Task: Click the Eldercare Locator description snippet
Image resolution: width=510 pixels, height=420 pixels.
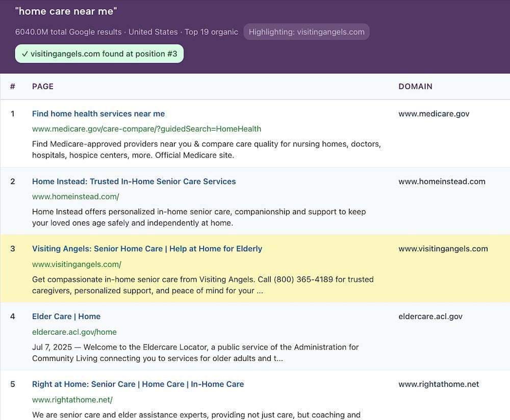Action: coord(195,353)
